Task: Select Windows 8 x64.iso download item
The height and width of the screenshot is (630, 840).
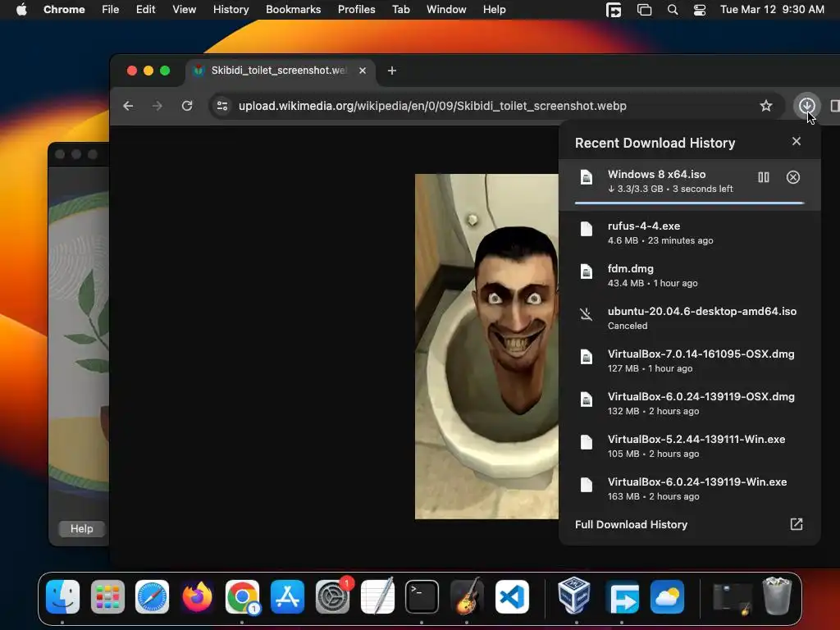Action: [x=689, y=185]
